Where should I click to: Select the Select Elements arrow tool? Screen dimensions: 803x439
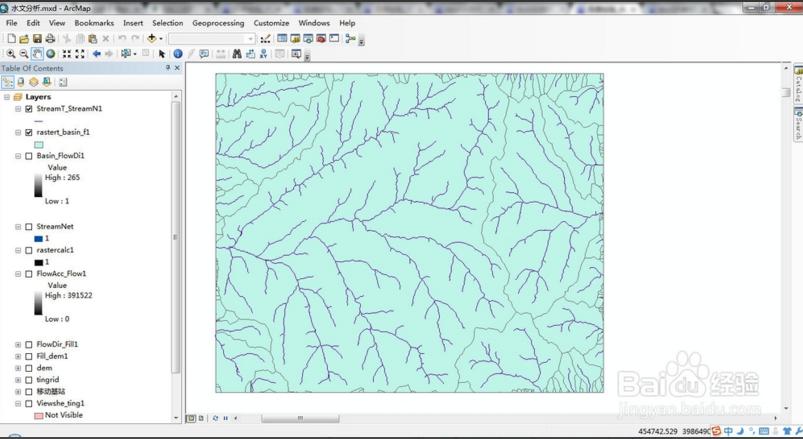(x=162, y=54)
